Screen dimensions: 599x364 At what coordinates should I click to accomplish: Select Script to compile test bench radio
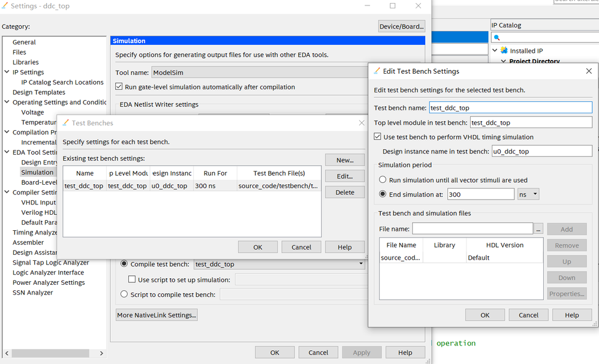[124, 294]
